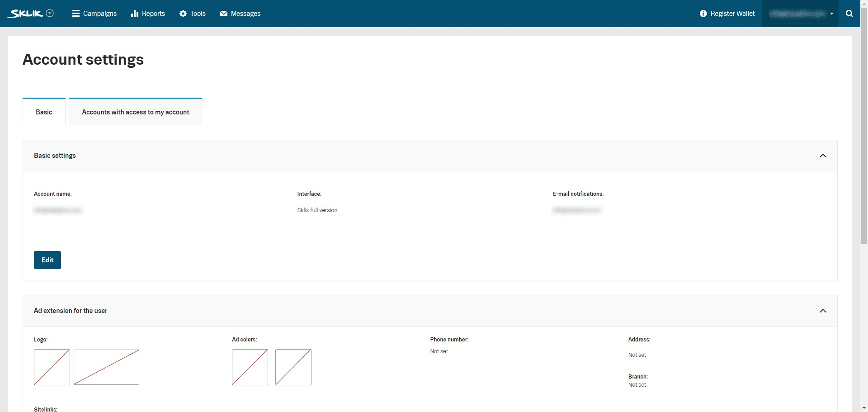Click the square logo placeholder
The image size is (868, 412).
click(x=52, y=367)
